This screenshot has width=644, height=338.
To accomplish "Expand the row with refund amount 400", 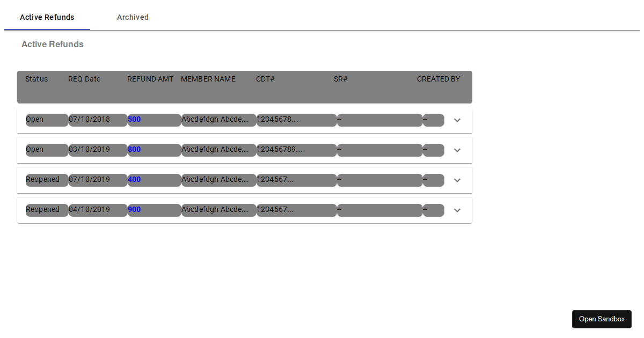I will tap(457, 180).
